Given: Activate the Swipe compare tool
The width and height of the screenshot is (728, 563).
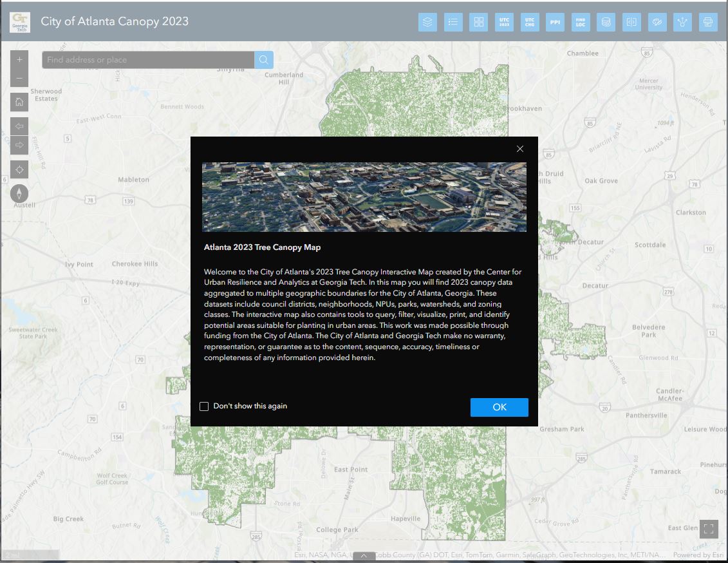Looking at the screenshot, I should click(631, 22).
